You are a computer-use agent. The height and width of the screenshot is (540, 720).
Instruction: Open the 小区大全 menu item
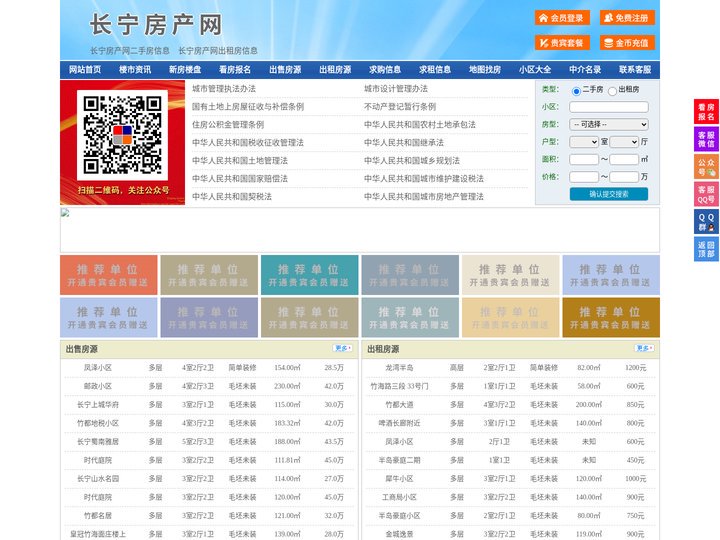coord(535,70)
